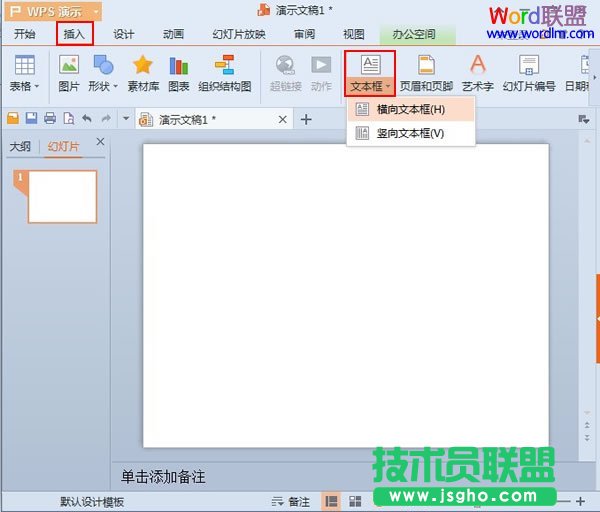The height and width of the screenshot is (512, 600).
Task: Print using the printer icon
Action: [50, 119]
